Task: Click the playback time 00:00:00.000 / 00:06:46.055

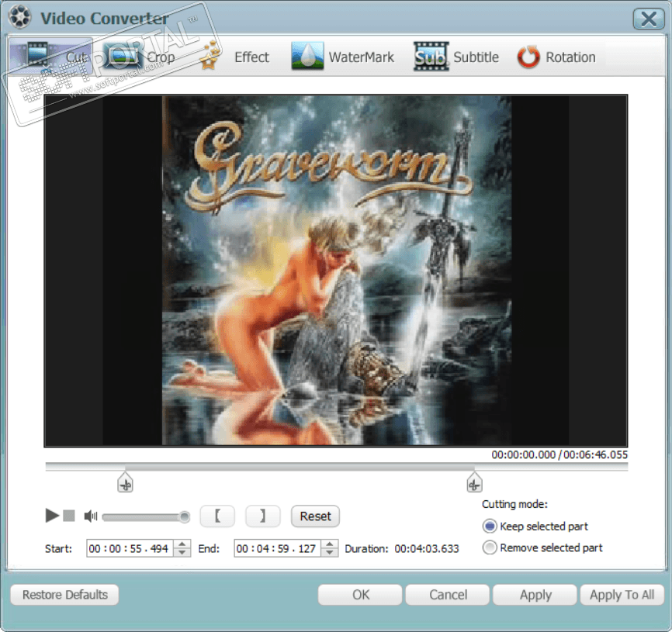Action: 559,454
